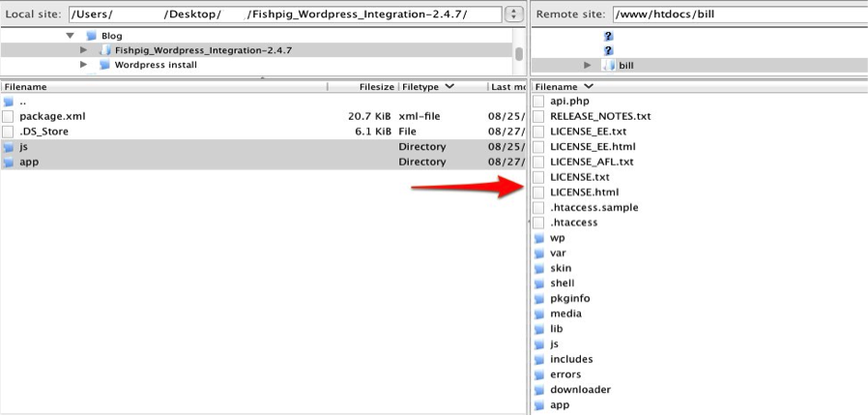Sort local files by Filetype column
This screenshot has height=416, width=868.
(x=427, y=87)
